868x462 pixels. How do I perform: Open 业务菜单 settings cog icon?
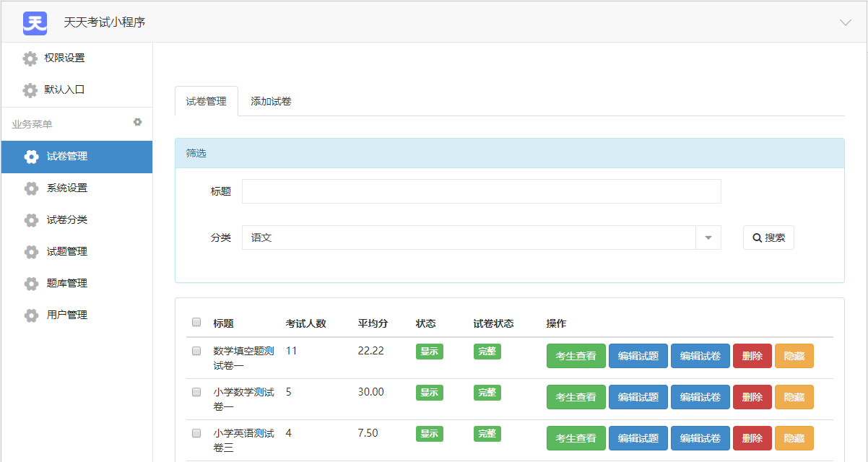(x=138, y=123)
